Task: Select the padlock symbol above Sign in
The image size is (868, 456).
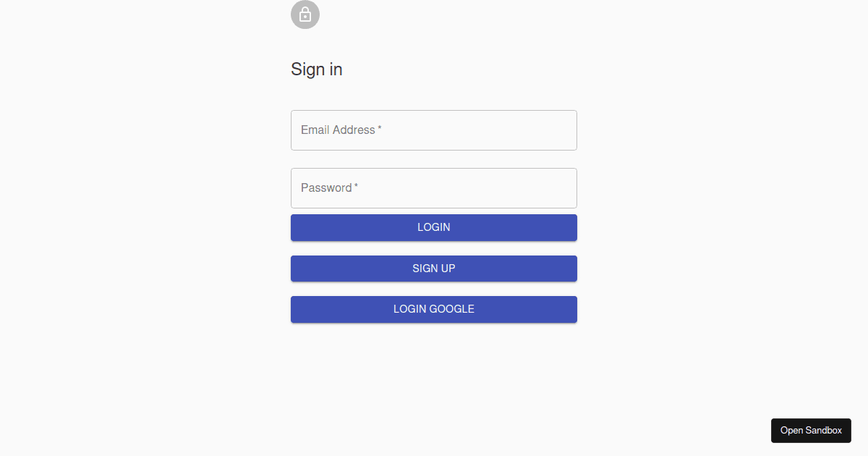Action: coord(305,14)
